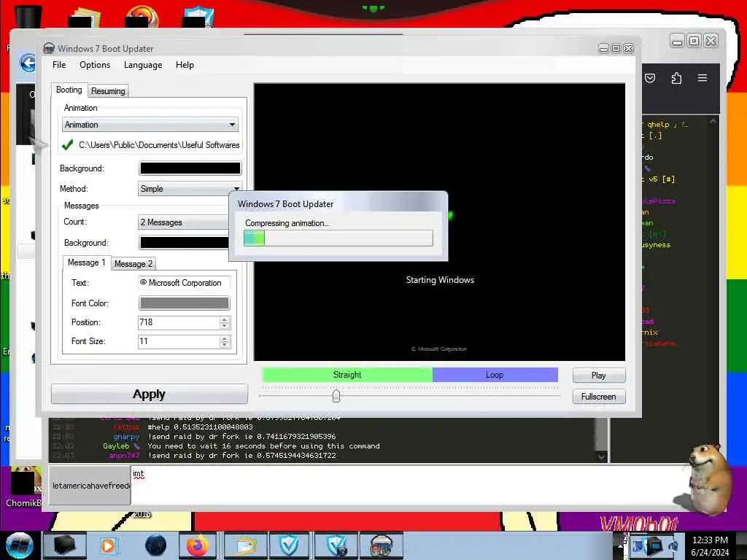This screenshot has width=747, height=560.
Task: Switch to Firefox in the taskbar
Action: (198, 545)
